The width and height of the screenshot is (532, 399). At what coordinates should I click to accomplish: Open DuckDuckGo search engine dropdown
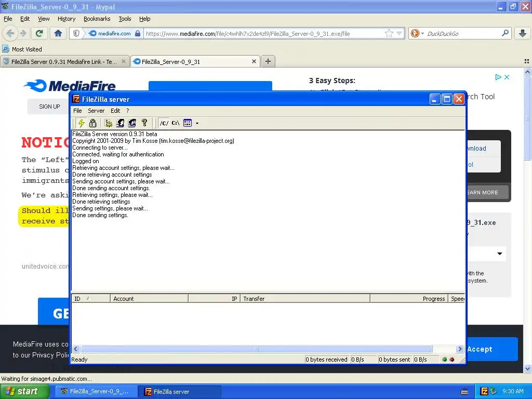[417, 33]
